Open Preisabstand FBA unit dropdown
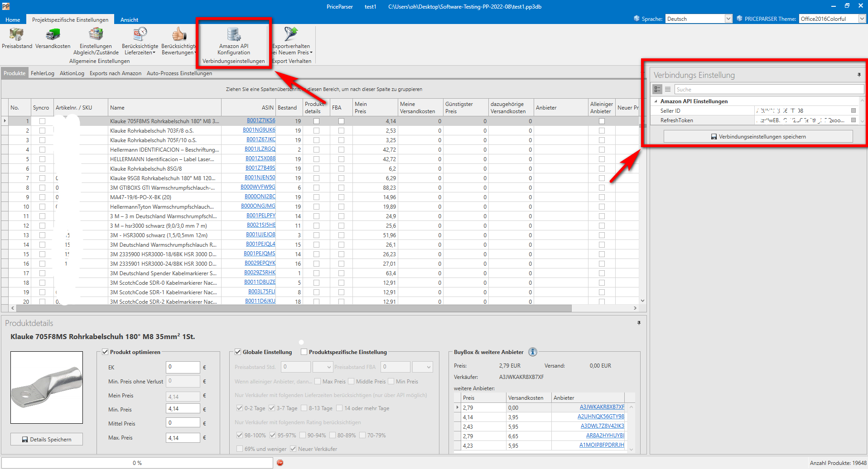Viewport: 868px width, 469px height. click(x=428, y=367)
